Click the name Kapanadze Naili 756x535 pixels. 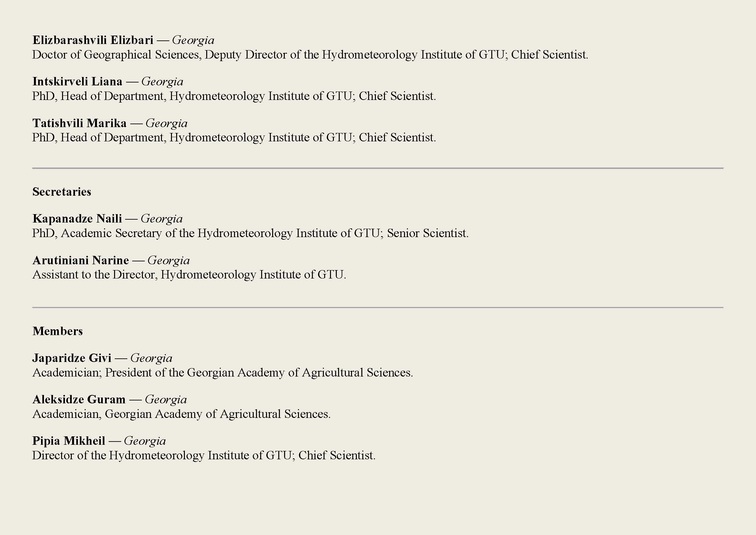(x=77, y=218)
